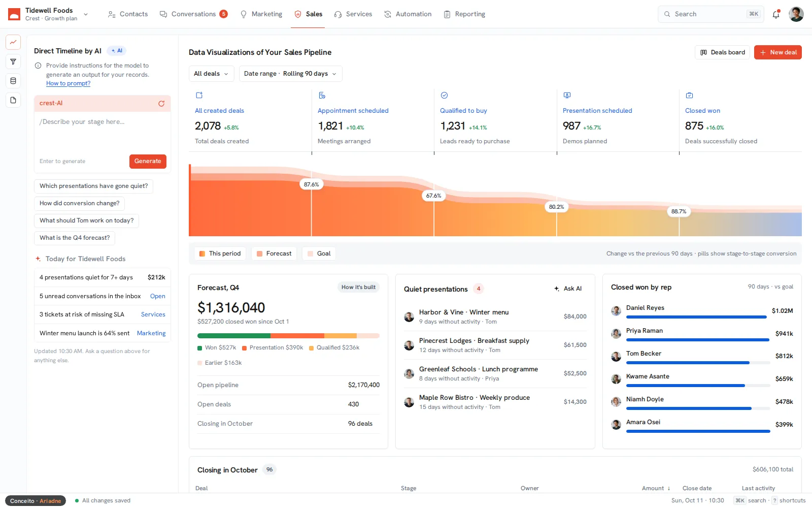Click the Closed won icon

689,95
